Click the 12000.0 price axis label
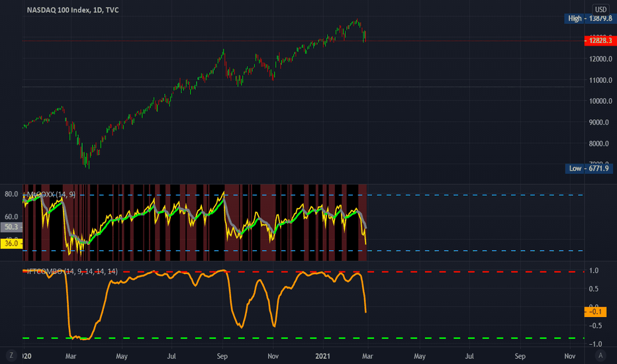The height and width of the screenshot is (364, 617). (600, 59)
